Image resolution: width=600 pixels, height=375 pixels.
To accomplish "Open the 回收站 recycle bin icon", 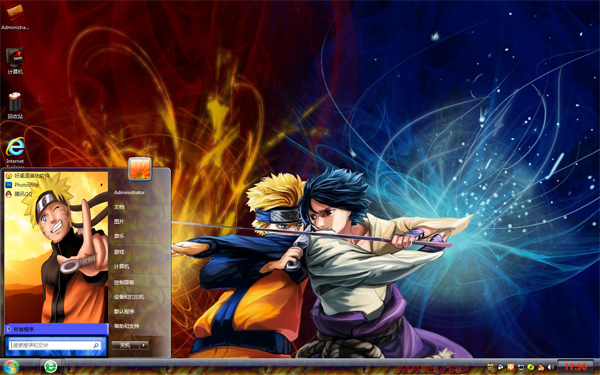I will 15,105.
